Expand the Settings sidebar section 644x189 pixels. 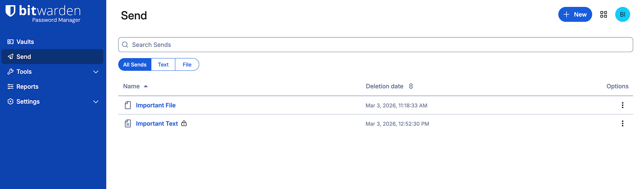click(96, 102)
